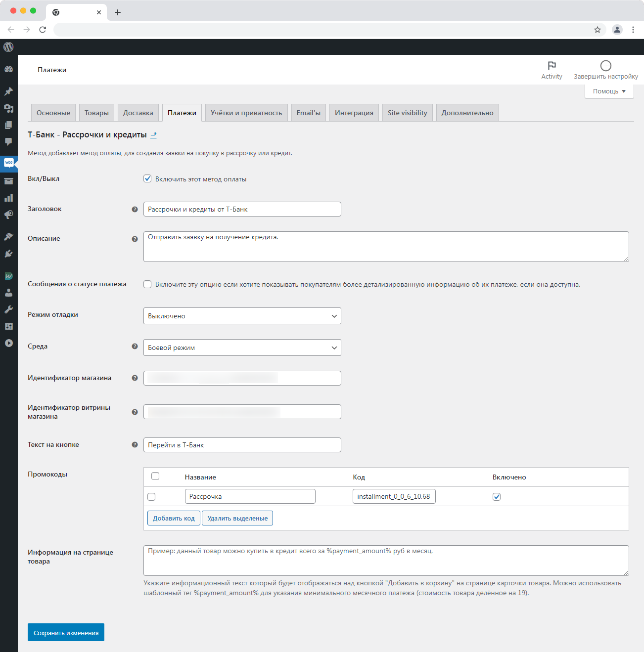
Task: Open Comments speech bubble icon
Action: tap(8, 142)
